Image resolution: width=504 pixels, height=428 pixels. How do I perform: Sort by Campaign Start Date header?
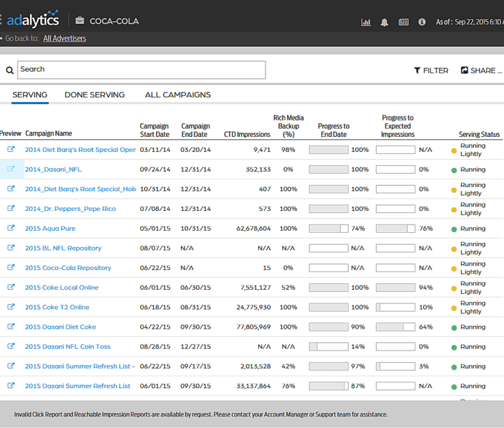click(155, 130)
